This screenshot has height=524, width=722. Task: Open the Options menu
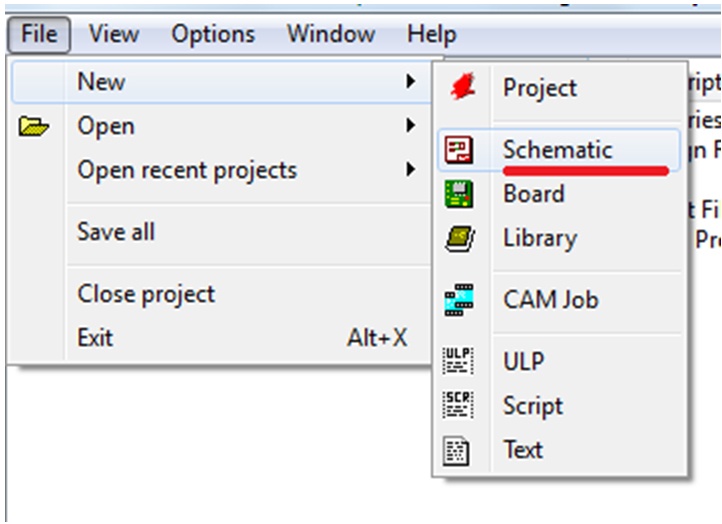click(212, 34)
